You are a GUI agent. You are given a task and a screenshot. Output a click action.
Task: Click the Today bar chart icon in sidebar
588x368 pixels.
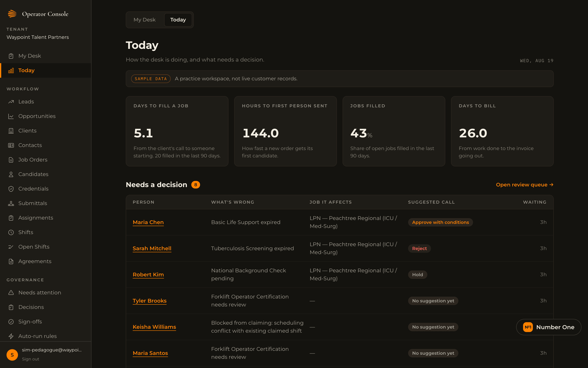(x=11, y=71)
